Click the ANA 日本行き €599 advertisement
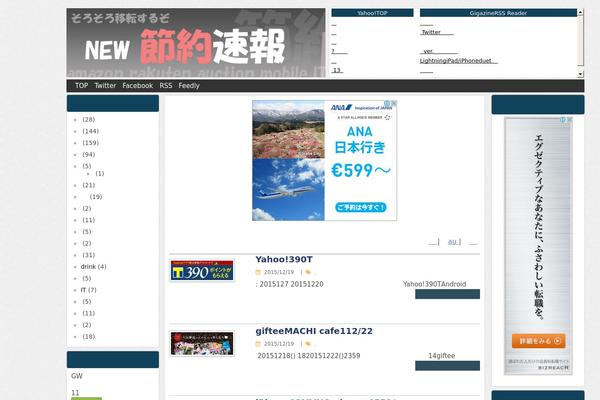600x400 pixels. point(324,160)
